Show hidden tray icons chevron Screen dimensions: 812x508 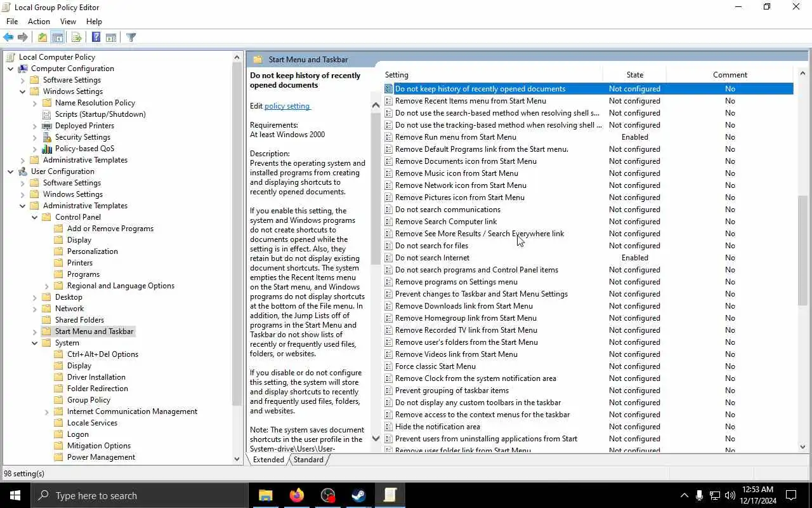coord(684,495)
